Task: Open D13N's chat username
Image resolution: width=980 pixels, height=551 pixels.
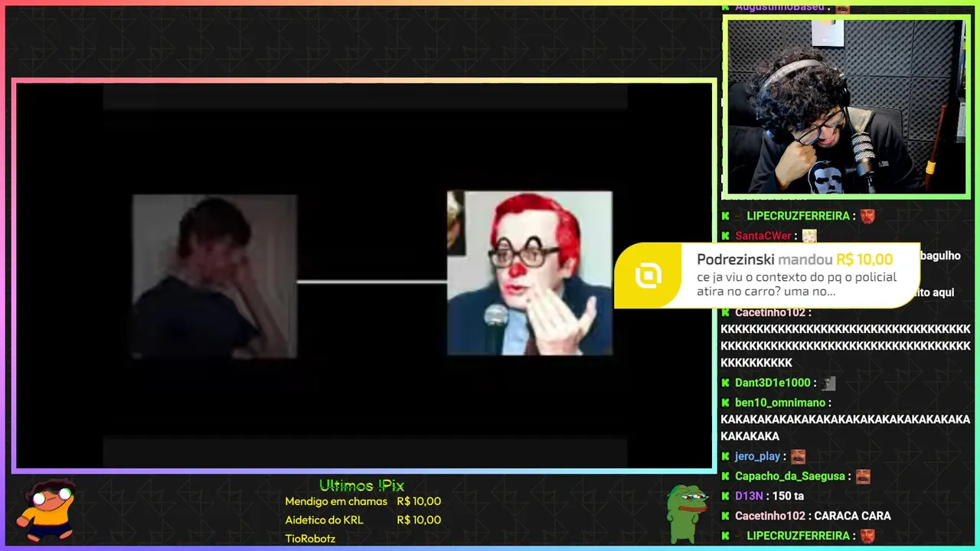Action: (749, 496)
